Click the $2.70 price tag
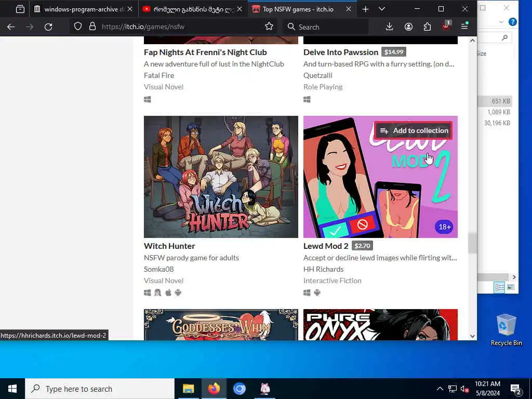This screenshot has height=399, width=532. click(x=362, y=246)
